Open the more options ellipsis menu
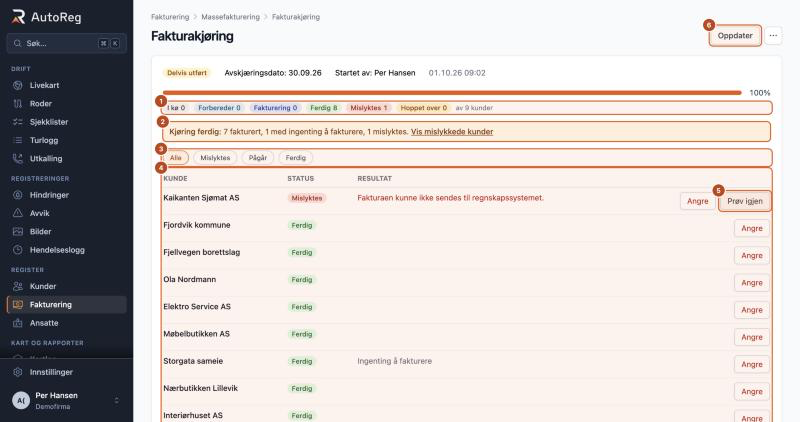The height and width of the screenshot is (422, 800). click(x=773, y=36)
